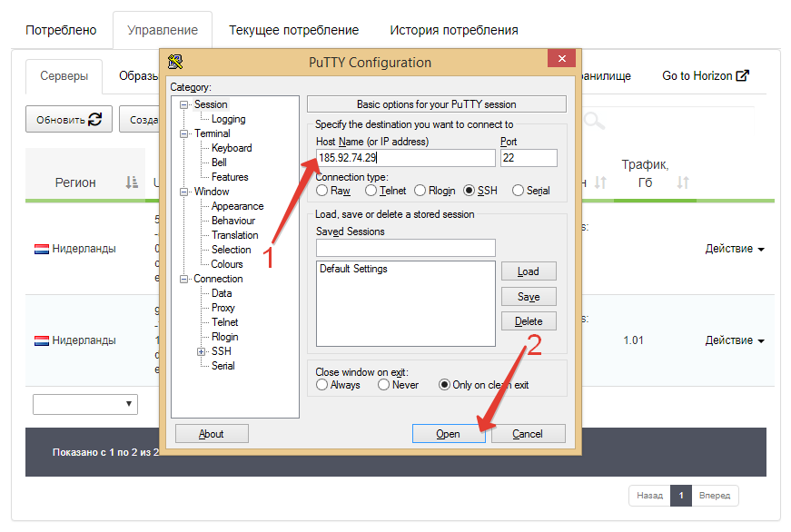The width and height of the screenshot is (791, 532).
Task: Select Data in category tree
Action: [x=222, y=293]
